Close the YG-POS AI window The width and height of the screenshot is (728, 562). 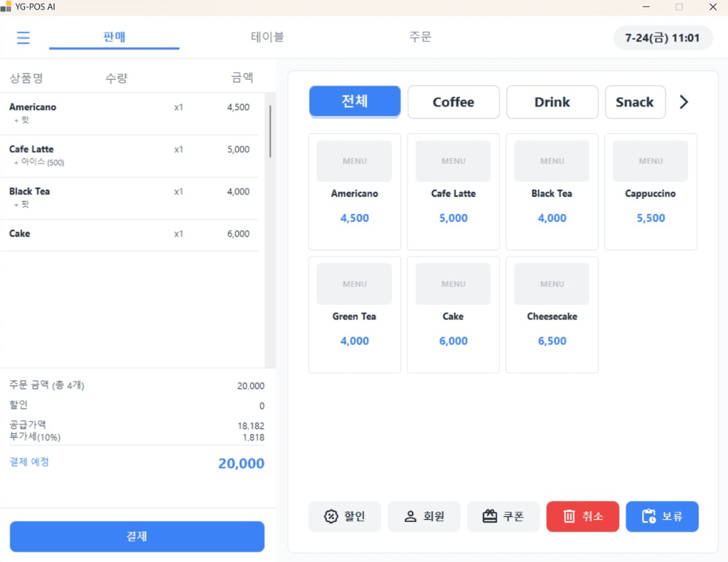(713, 6)
